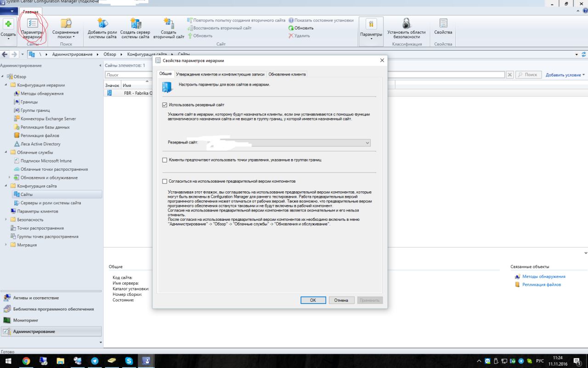Click Удалить with the red cross
This screenshot has height=368, width=588.
click(x=299, y=36)
